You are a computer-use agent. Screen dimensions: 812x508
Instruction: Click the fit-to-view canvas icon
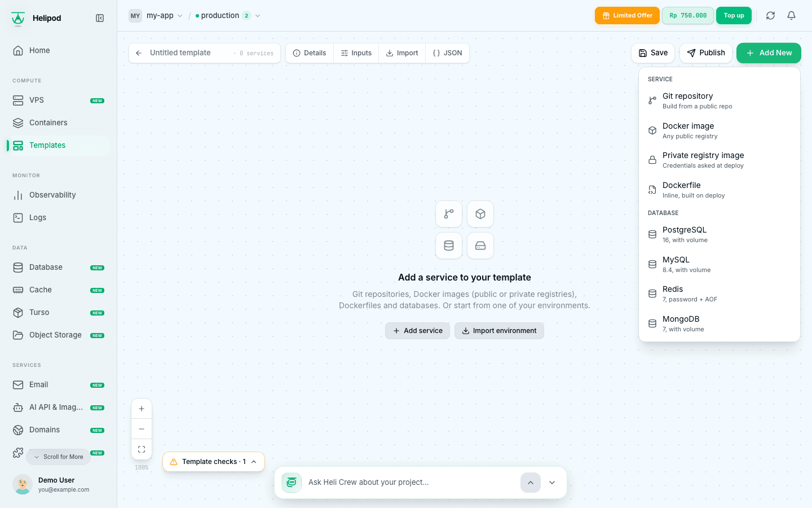point(142,449)
